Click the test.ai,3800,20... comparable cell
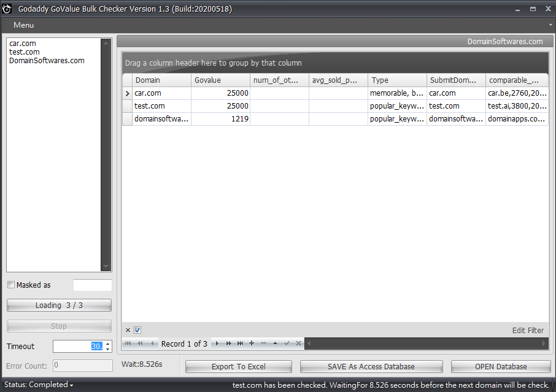 tap(517, 106)
